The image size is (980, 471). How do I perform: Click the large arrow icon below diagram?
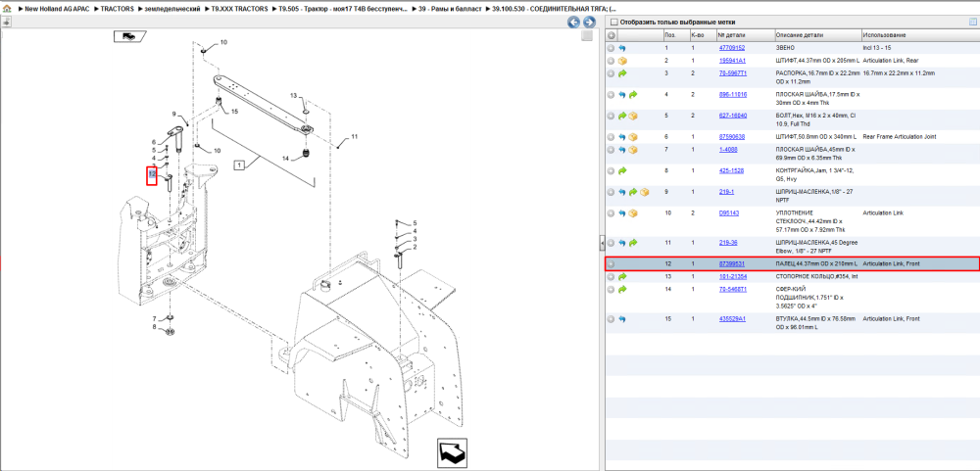coord(450,451)
